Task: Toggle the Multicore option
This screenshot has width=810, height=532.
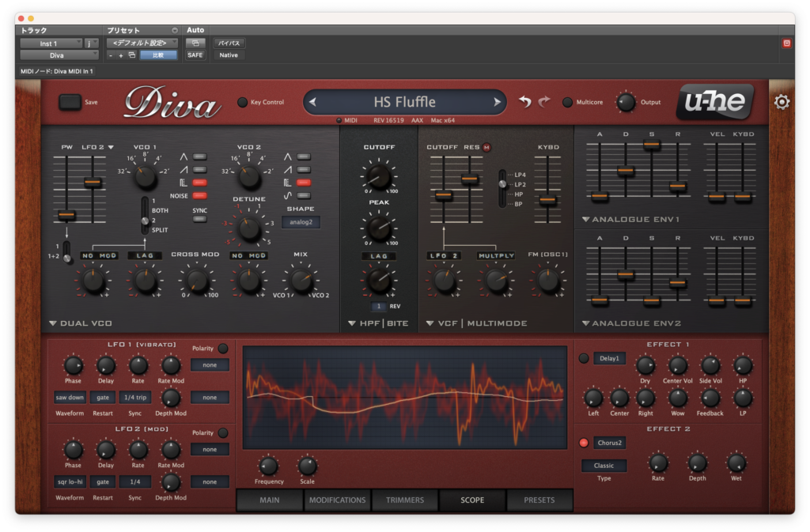Action: 567,102
